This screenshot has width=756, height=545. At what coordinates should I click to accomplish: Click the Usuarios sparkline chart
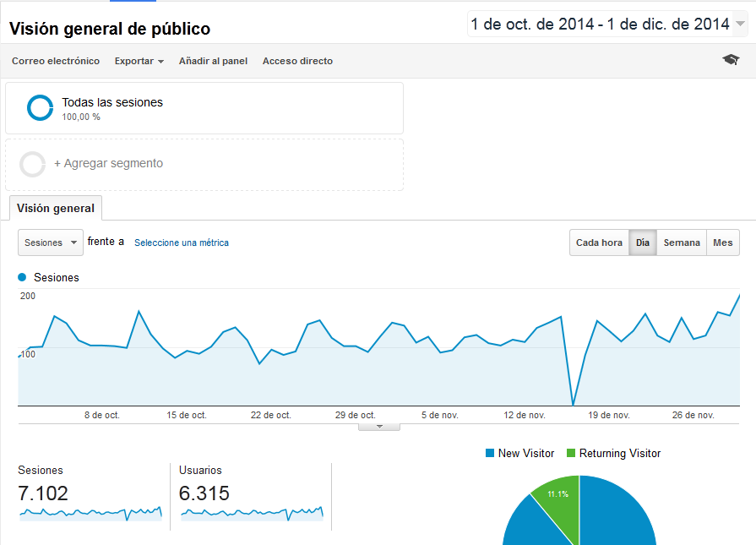252,513
